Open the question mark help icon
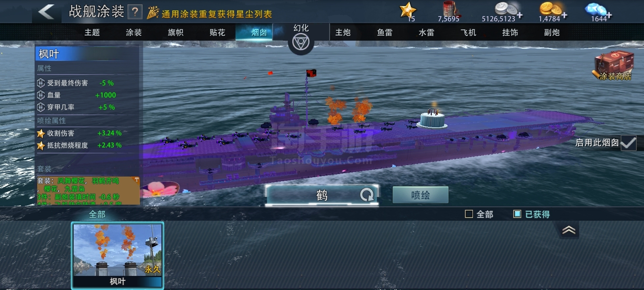 (135, 12)
